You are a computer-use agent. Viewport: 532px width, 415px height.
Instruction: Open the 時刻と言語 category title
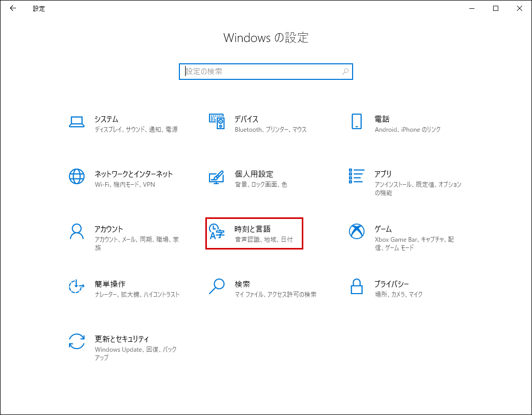click(x=253, y=229)
